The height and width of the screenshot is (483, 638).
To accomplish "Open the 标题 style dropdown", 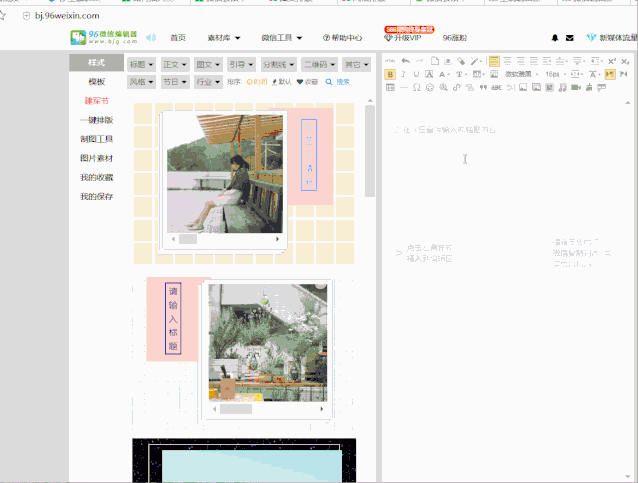I will click(x=141, y=64).
